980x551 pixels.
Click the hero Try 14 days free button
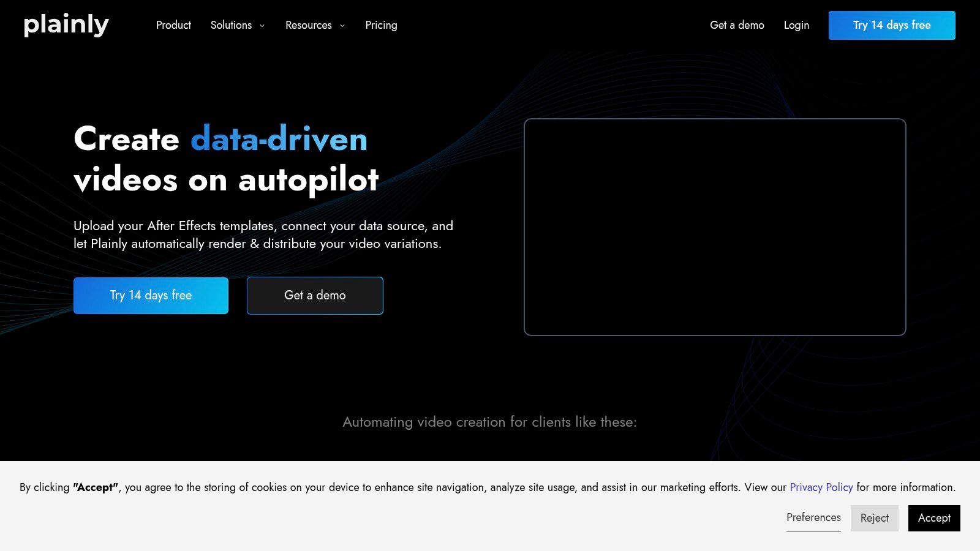coord(151,296)
